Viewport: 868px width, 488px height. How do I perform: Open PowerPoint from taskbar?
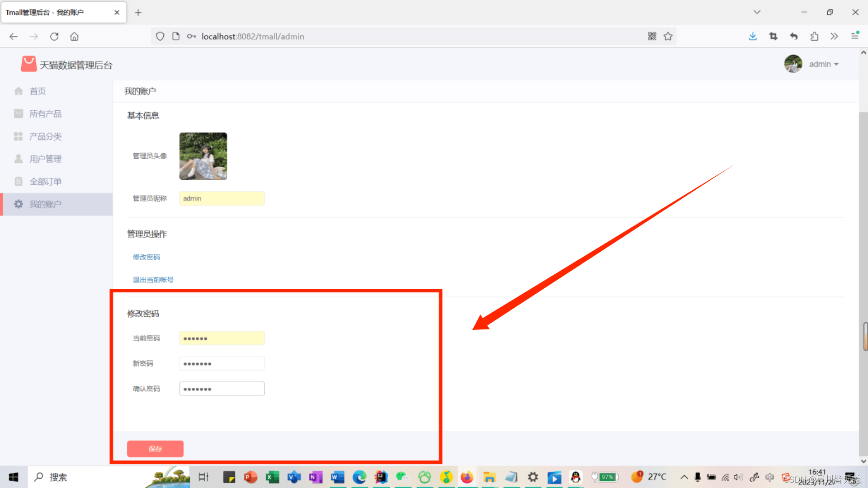coord(250,477)
